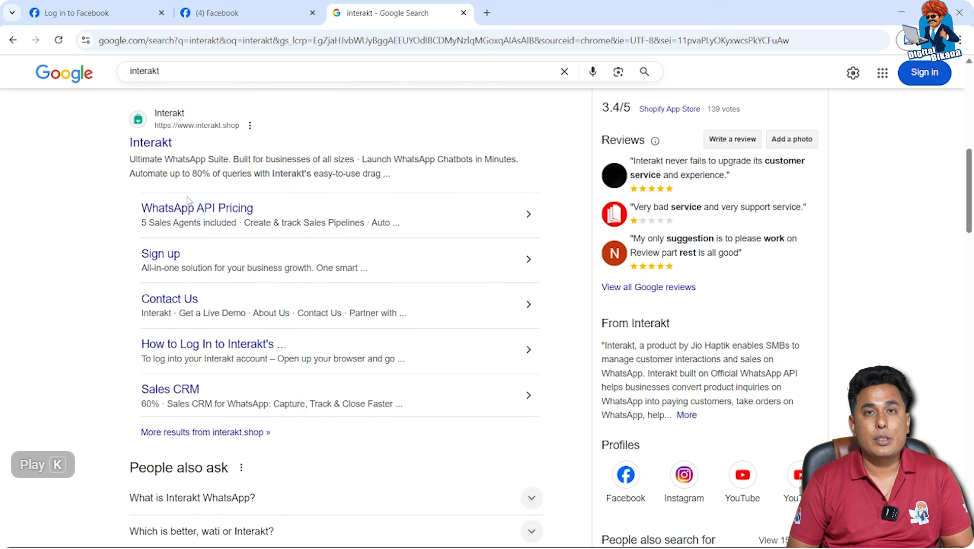Open the Facebook profile icon
This screenshot has height=549, width=974.
click(x=626, y=474)
